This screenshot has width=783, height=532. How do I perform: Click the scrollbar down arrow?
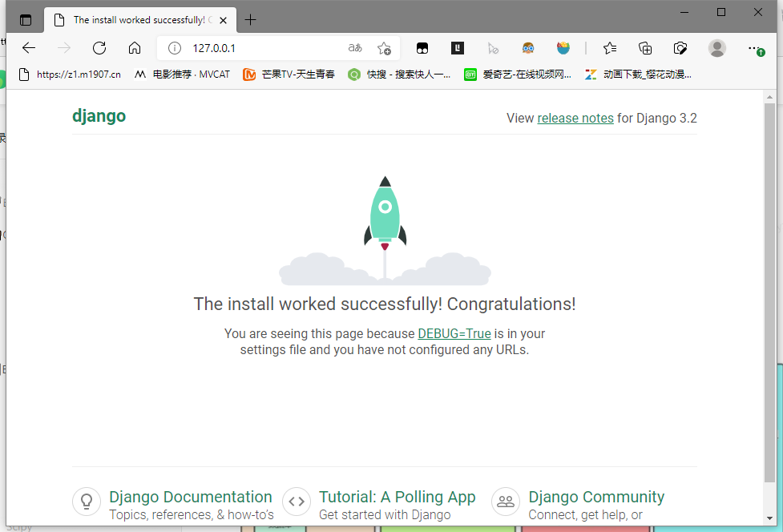769,518
